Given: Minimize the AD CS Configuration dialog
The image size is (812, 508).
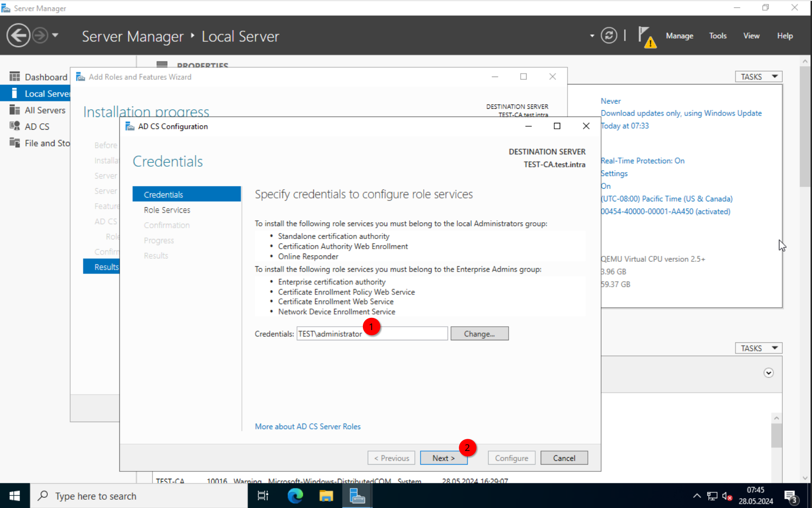Looking at the screenshot, I should [x=529, y=126].
